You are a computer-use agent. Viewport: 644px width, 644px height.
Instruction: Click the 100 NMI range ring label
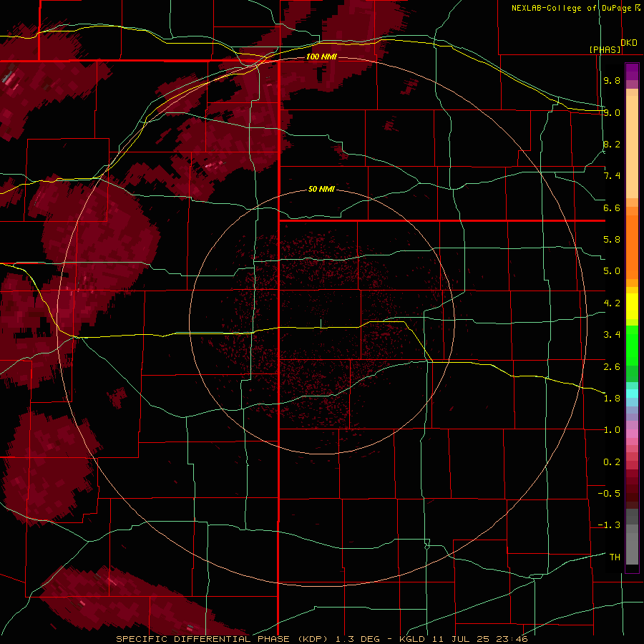[321, 57]
